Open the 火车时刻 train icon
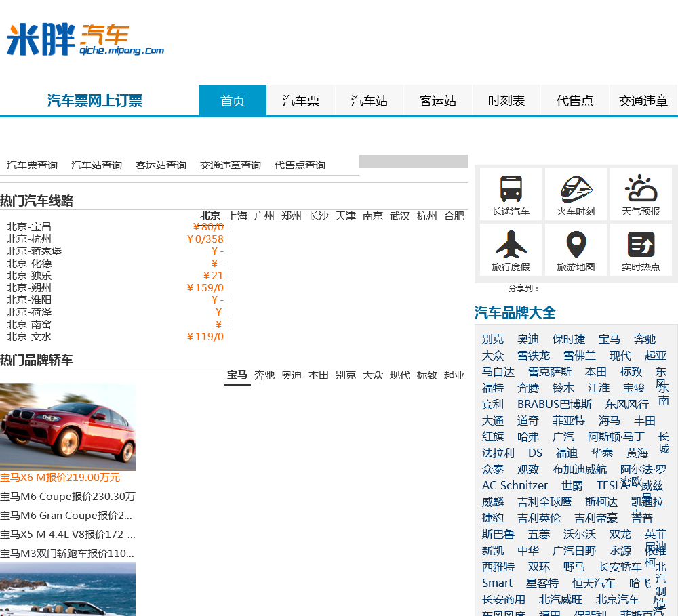Viewport: 678px width, 616px height. pos(576,195)
